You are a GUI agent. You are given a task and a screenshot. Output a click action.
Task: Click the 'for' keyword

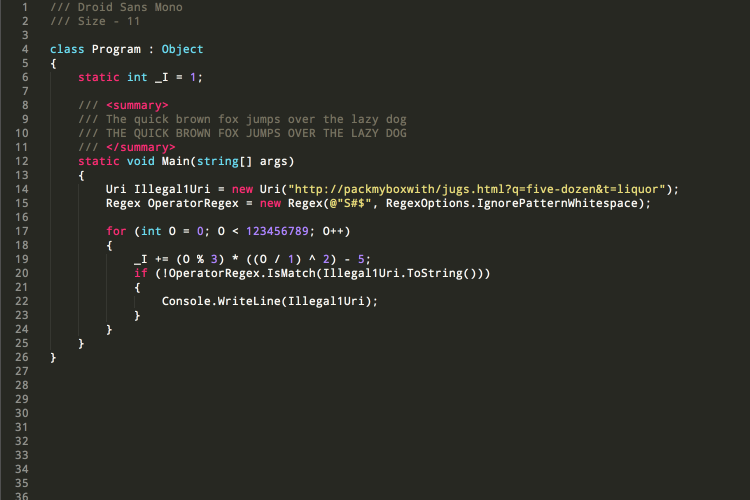click(x=116, y=231)
